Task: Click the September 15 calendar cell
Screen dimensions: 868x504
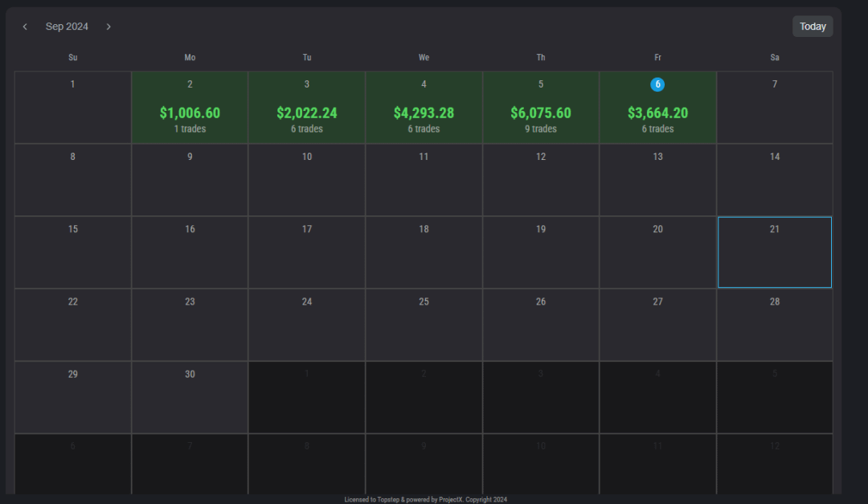Action: [72, 252]
